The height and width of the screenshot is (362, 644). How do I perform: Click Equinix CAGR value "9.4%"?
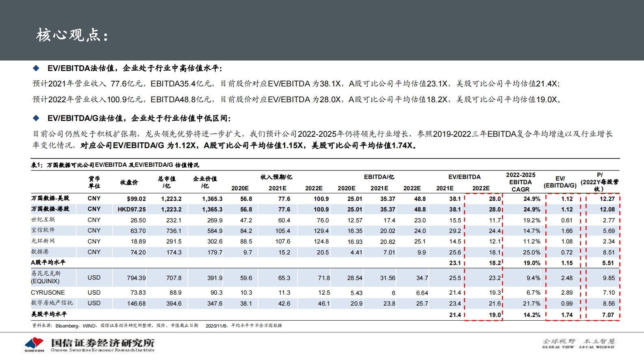click(x=533, y=278)
